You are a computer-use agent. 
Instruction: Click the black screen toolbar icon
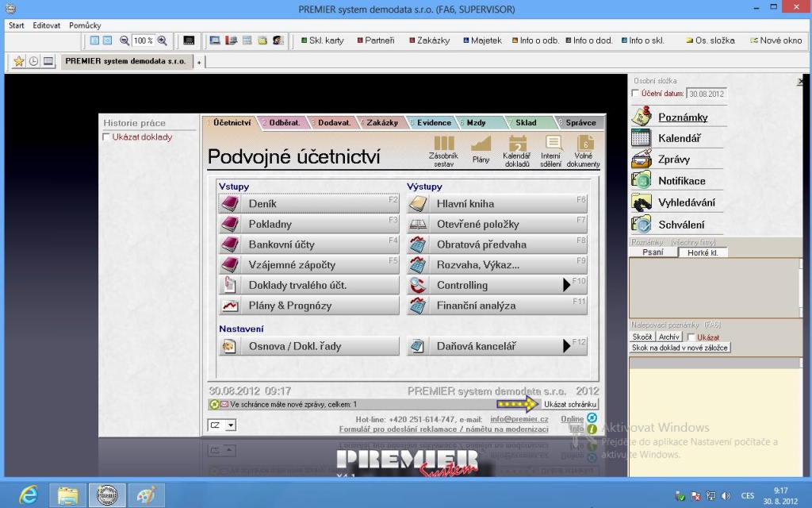[x=189, y=40]
